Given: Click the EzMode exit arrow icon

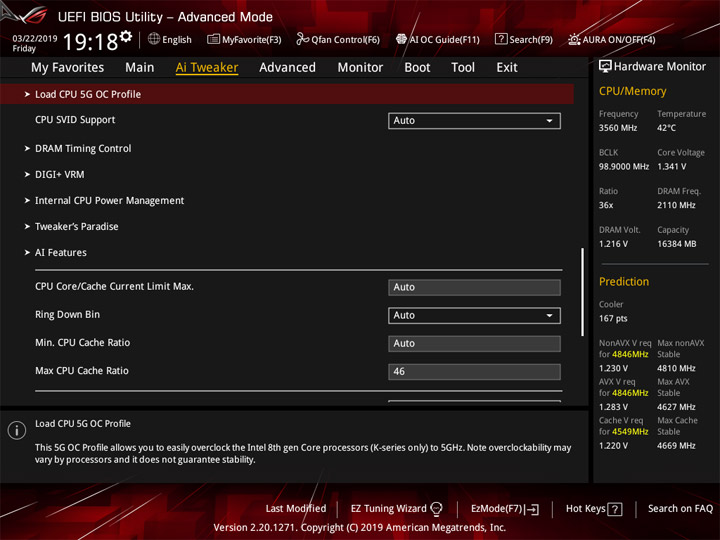Looking at the screenshot, I should [x=533, y=509].
